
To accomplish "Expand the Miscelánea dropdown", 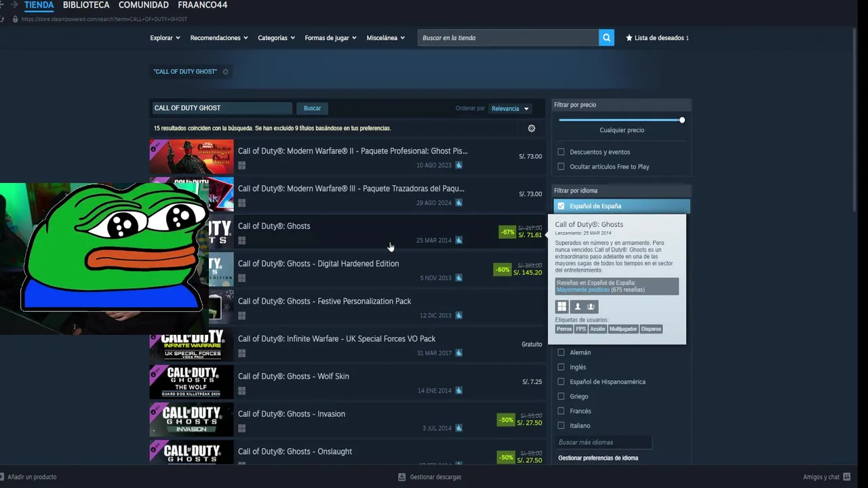I will point(385,38).
